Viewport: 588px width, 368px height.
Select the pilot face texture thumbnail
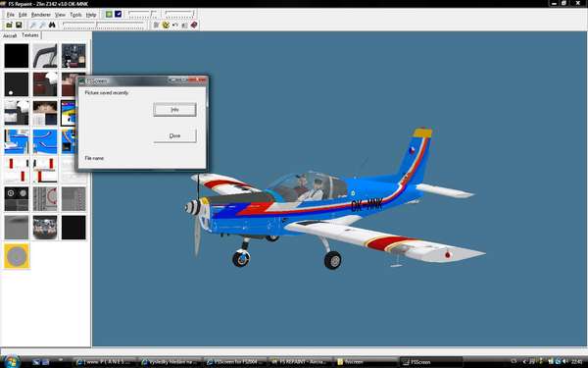coord(45,113)
